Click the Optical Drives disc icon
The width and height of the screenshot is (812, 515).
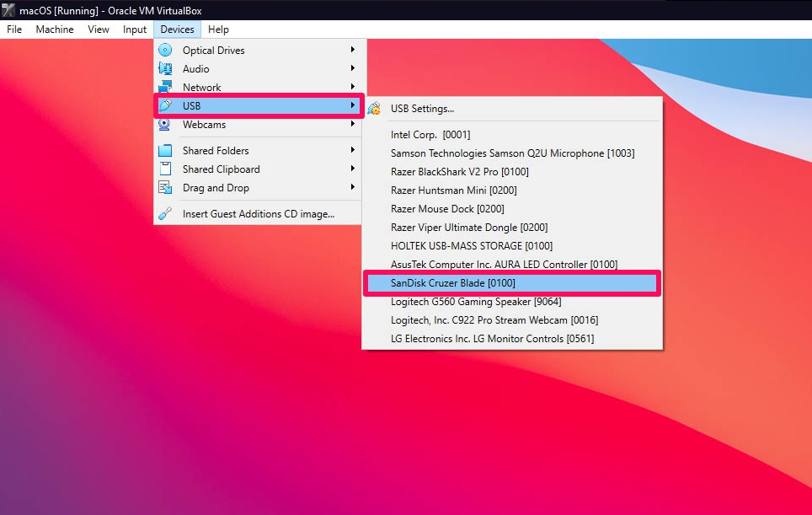click(x=165, y=51)
